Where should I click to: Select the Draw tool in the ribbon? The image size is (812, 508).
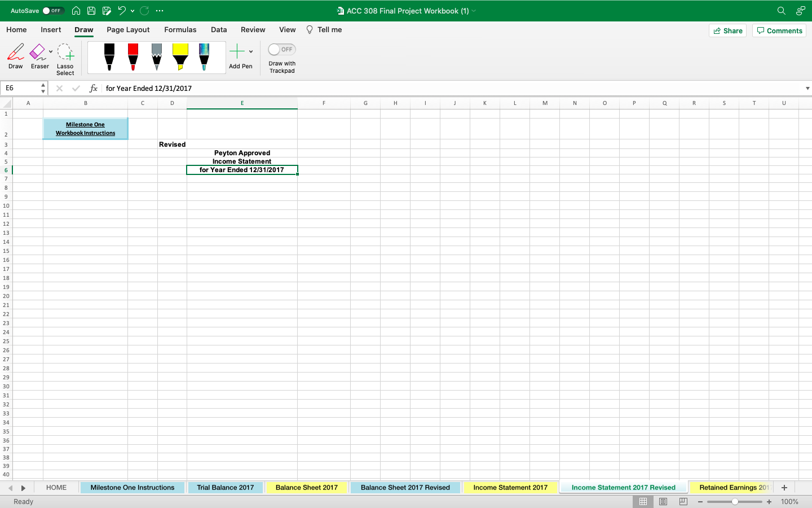[15, 56]
